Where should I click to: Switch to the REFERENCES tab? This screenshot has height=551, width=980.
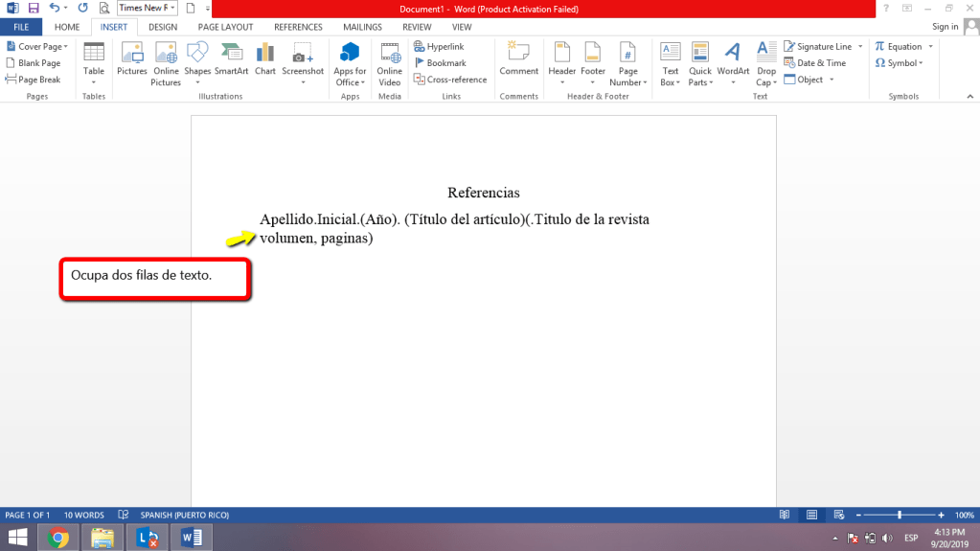298,27
